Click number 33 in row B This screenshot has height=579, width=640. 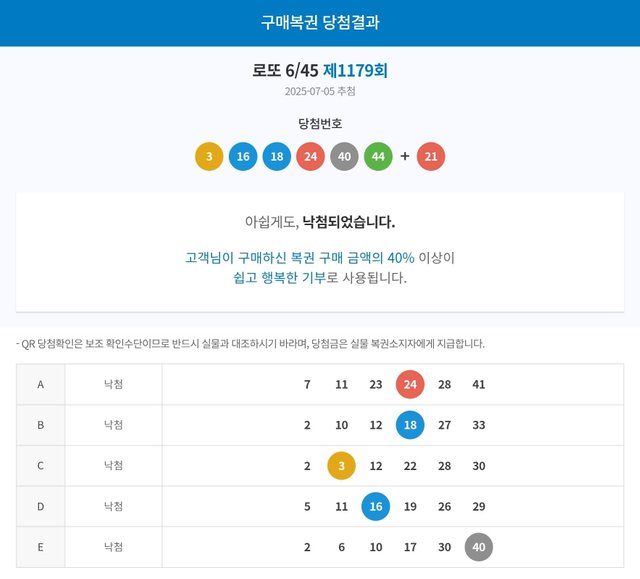point(479,425)
